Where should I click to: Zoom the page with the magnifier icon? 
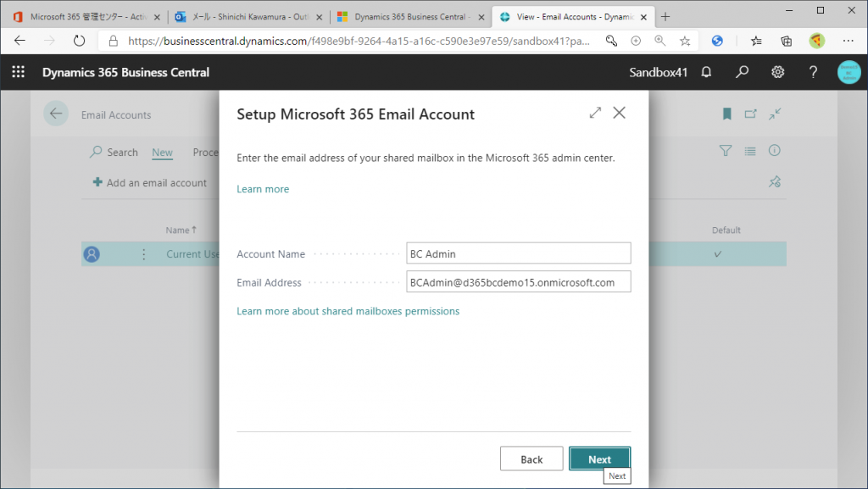pos(659,41)
